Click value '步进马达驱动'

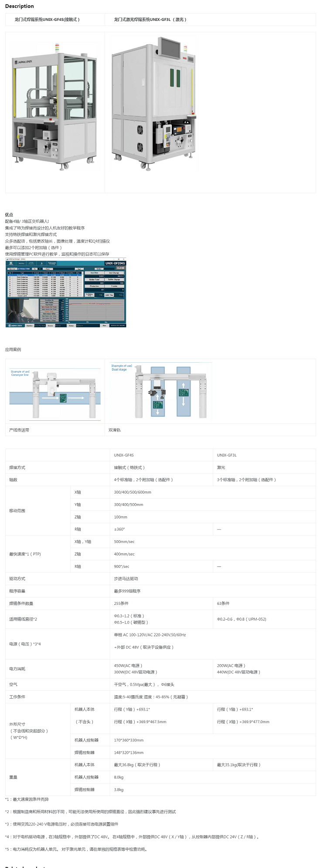[126, 579]
